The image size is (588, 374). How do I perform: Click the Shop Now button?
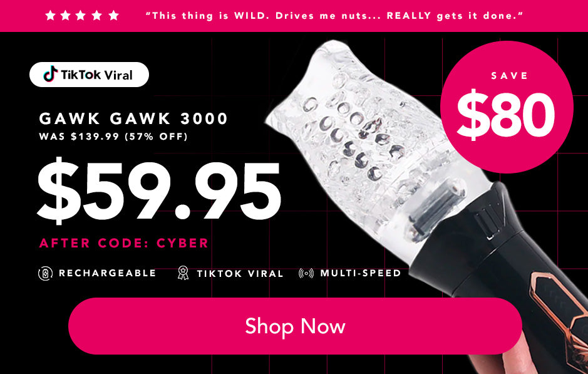[295, 326]
